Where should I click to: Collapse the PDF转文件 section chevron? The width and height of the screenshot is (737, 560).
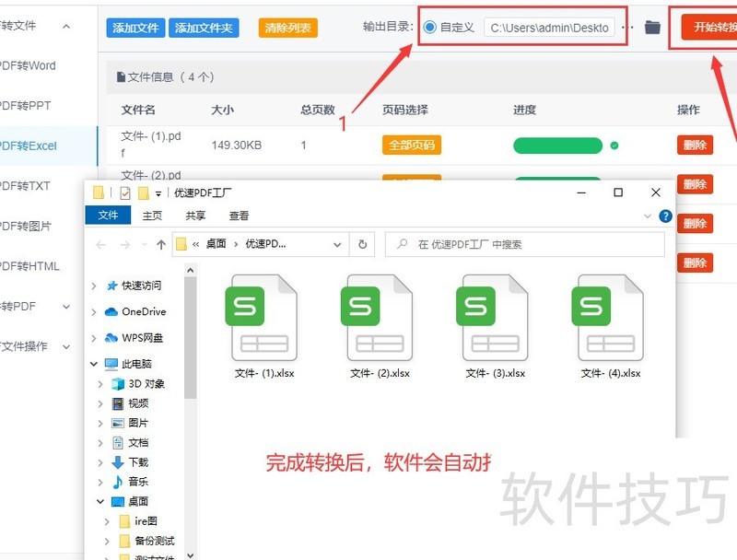66,27
